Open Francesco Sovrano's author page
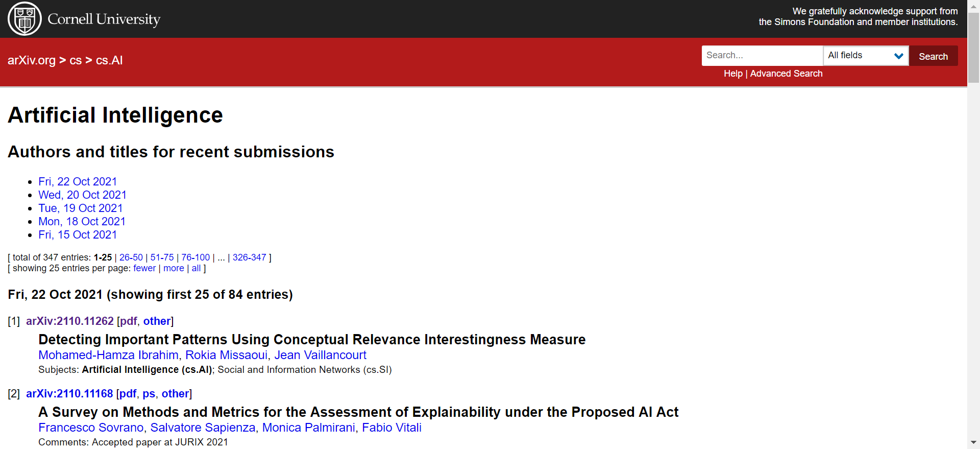Screen dimensions: 980x449 pos(90,428)
